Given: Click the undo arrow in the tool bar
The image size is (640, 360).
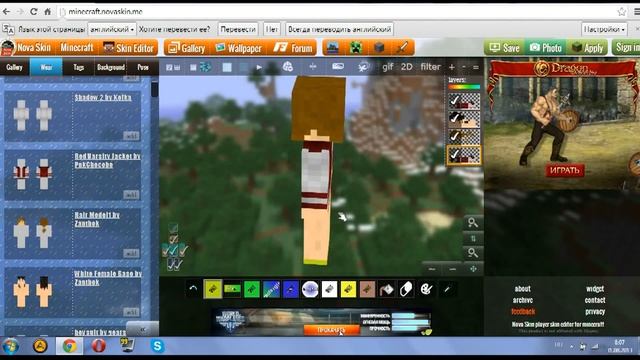Looking at the screenshot, I should 193,289.
